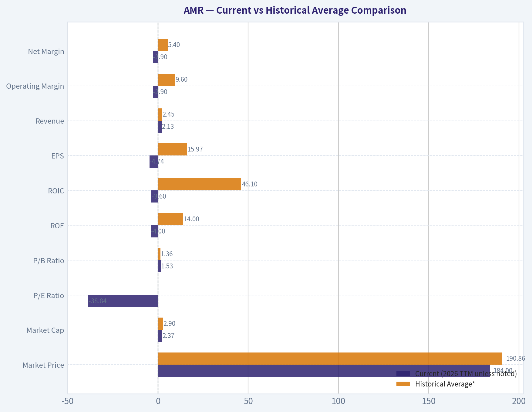The height and width of the screenshot is (412, 532).
Task: Click the value label '1.53' for P/B Ratio
Action: click(167, 266)
